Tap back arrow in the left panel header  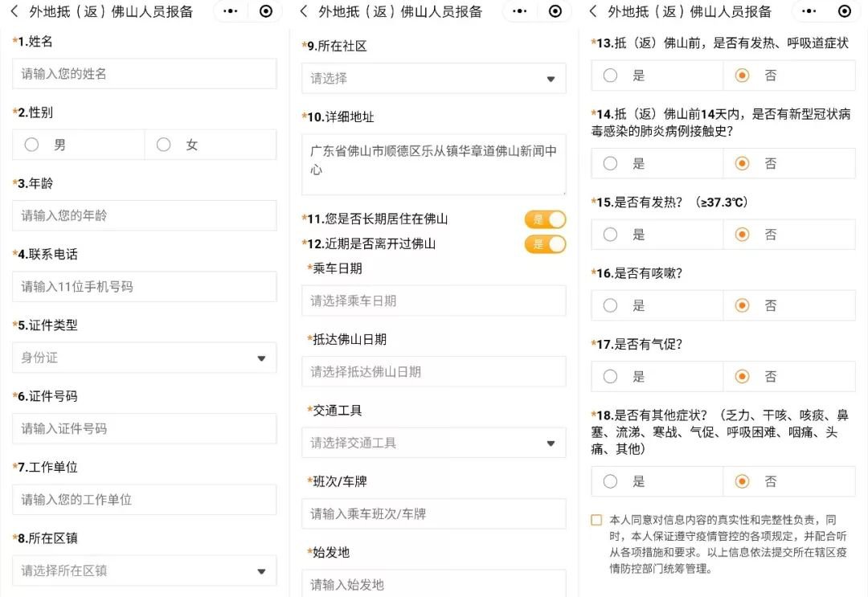[x=14, y=11]
